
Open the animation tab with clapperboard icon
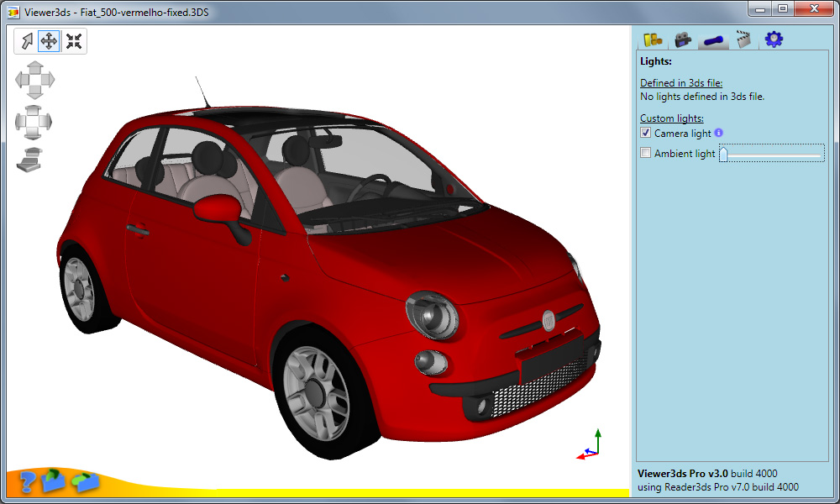point(743,39)
